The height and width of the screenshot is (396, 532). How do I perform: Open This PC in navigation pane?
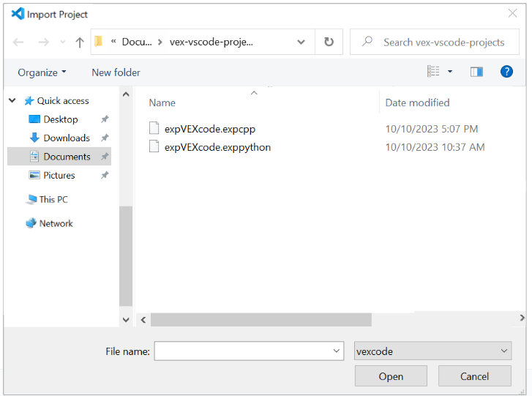(53, 199)
